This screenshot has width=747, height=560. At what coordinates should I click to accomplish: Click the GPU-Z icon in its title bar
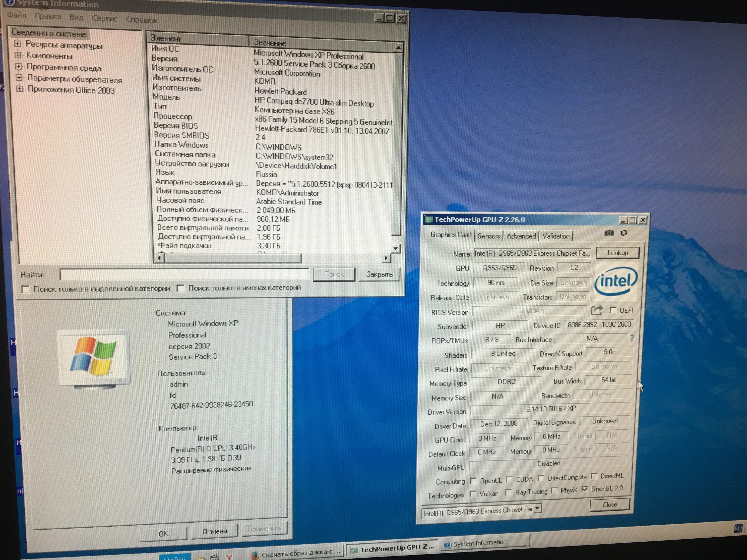[430, 219]
